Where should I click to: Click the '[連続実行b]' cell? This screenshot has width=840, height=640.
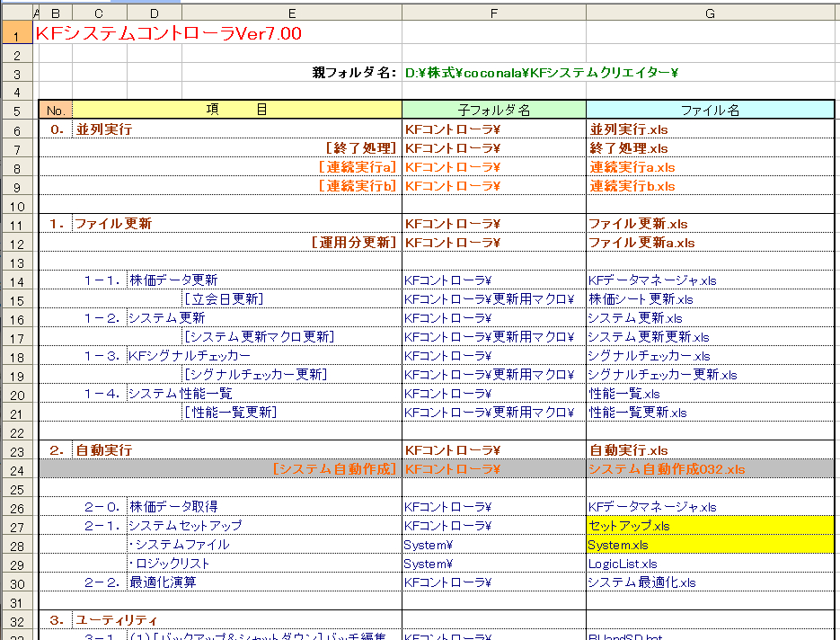click(x=358, y=185)
